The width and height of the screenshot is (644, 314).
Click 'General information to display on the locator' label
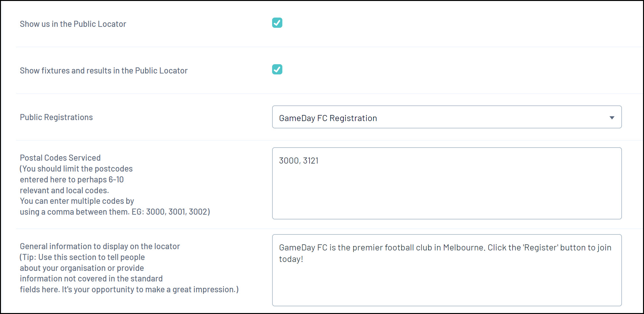pos(100,246)
